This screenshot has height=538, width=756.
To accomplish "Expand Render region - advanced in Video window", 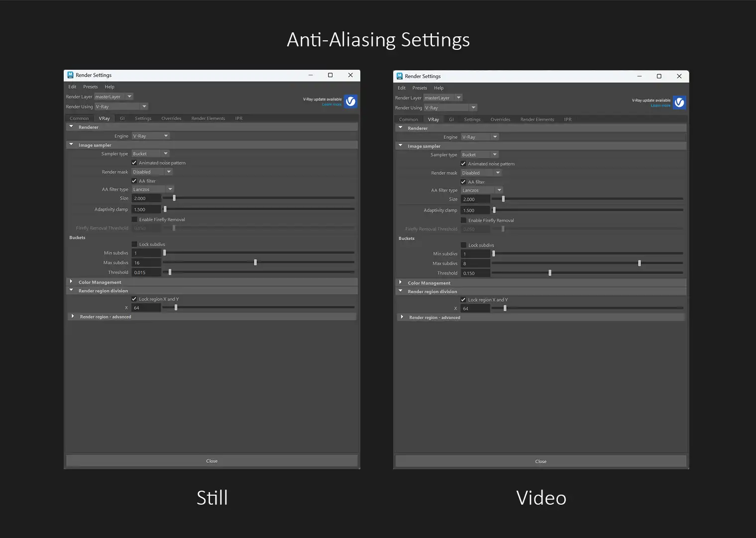I will point(402,317).
